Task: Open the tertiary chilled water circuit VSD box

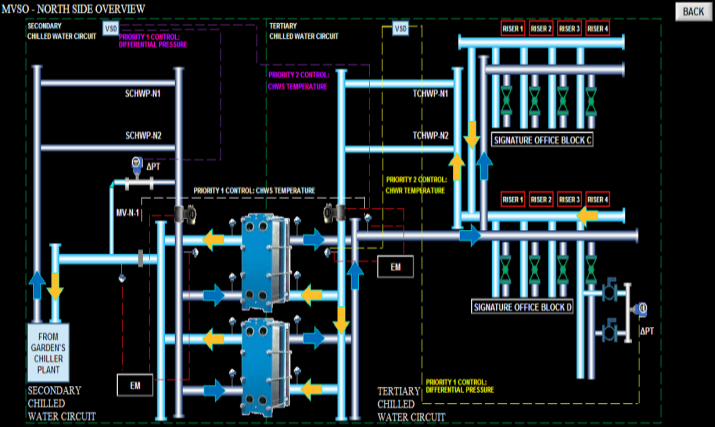Action: pos(401,29)
